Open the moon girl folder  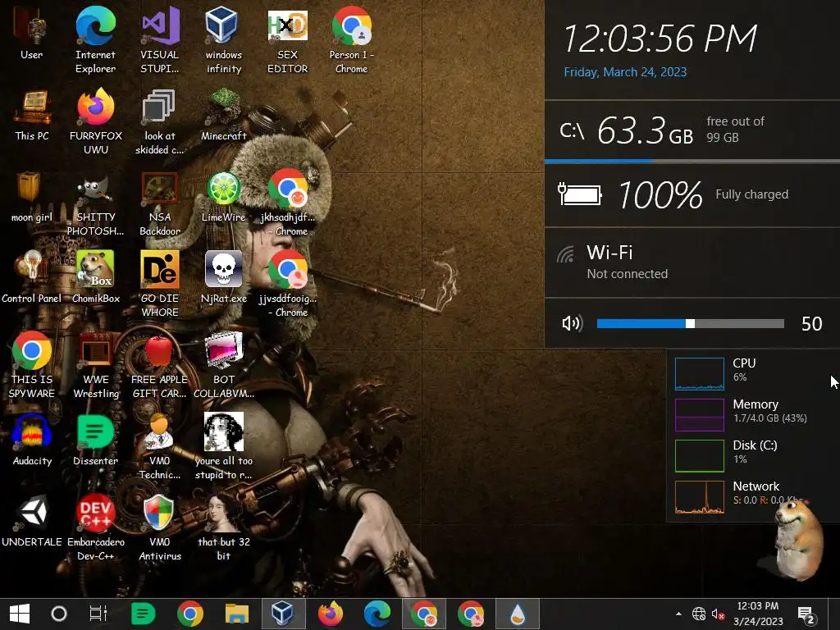pyautogui.click(x=32, y=197)
